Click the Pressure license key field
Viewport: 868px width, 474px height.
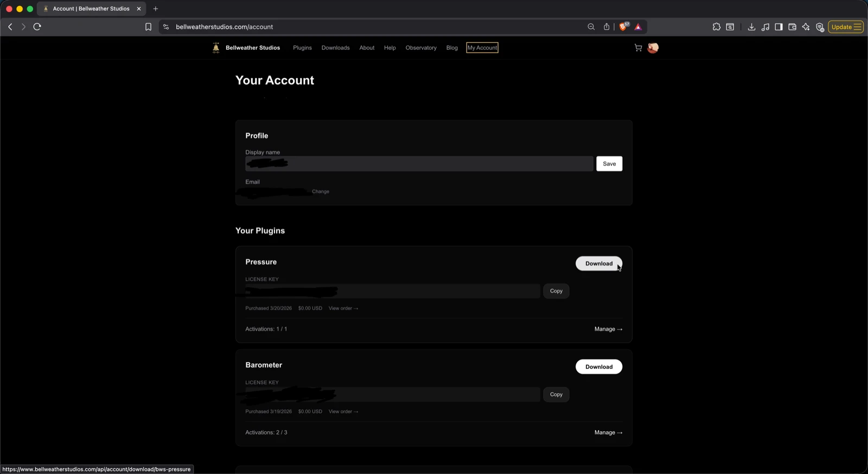(x=393, y=291)
